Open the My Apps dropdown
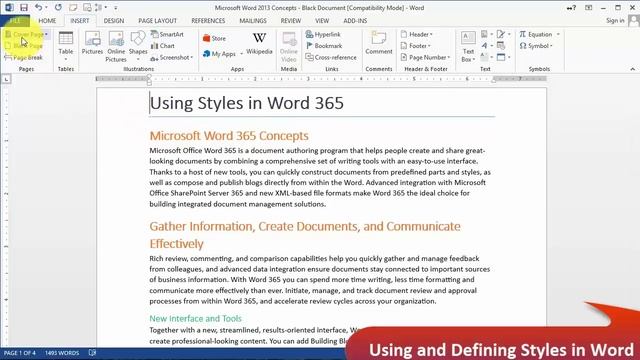Image resolution: width=640 pixels, height=360 pixels. 222,54
